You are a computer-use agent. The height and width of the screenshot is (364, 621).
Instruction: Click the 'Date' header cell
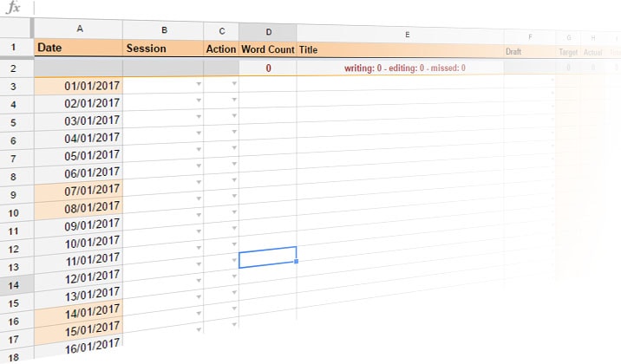(79, 48)
